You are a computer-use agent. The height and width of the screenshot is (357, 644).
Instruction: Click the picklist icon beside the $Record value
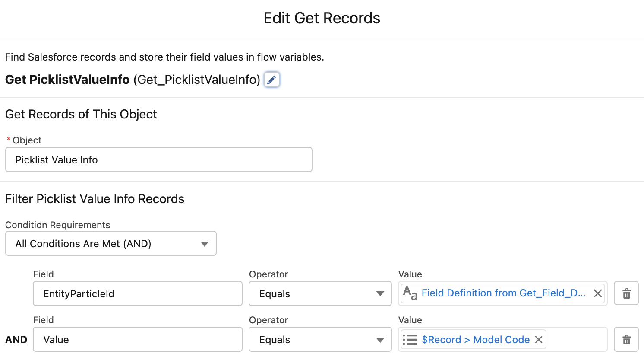(410, 339)
